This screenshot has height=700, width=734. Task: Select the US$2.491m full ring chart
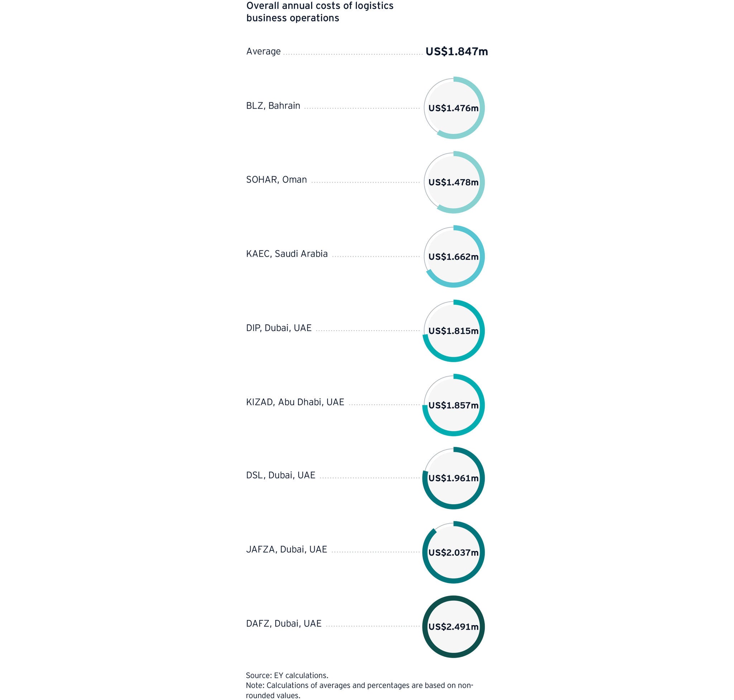(x=453, y=626)
